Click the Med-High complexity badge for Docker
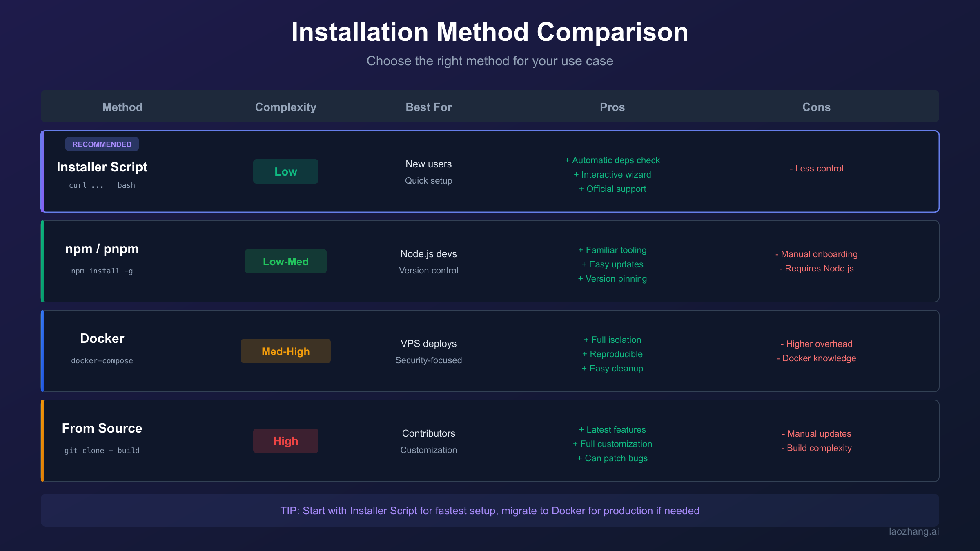The height and width of the screenshot is (551, 980). 285,351
